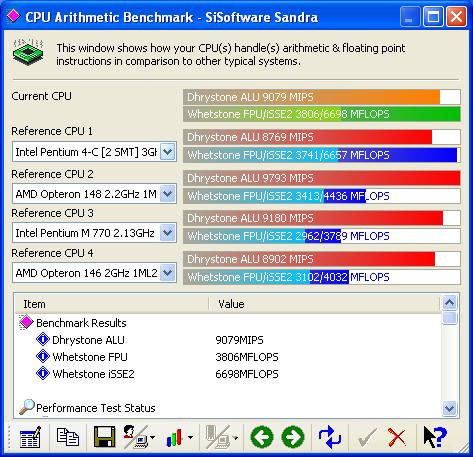Screen dimensions: 473x457
Task: Select the 3806MFLOPS value cell
Action: click(247, 357)
